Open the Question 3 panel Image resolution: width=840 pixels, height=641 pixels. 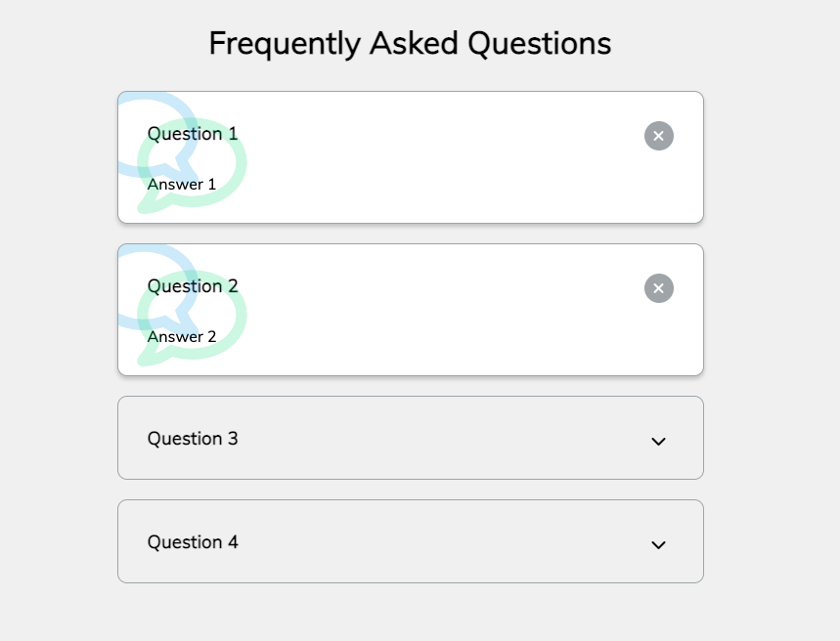pyautogui.click(x=411, y=438)
